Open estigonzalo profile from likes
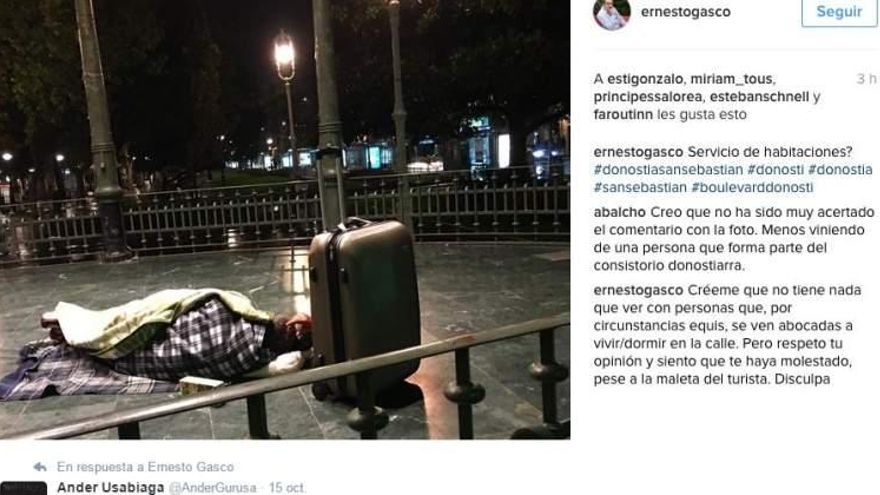The image size is (880, 495). pyautogui.click(x=646, y=79)
